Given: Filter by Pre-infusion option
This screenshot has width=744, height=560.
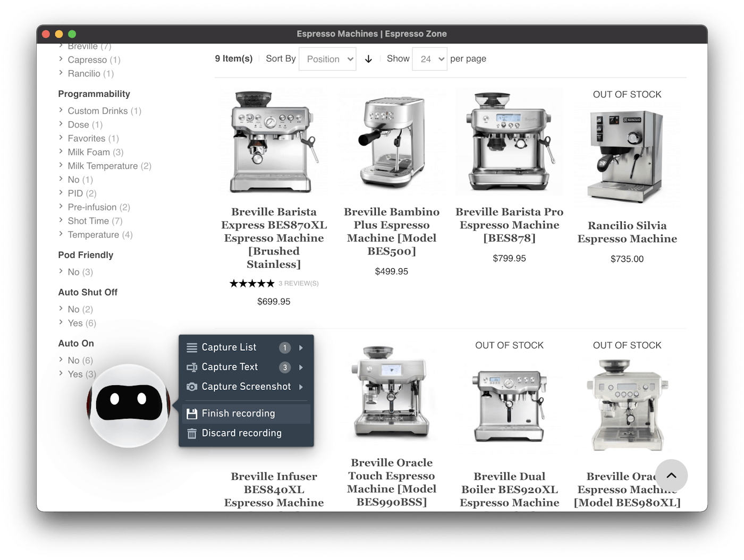Looking at the screenshot, I should [x=99, y=207].
